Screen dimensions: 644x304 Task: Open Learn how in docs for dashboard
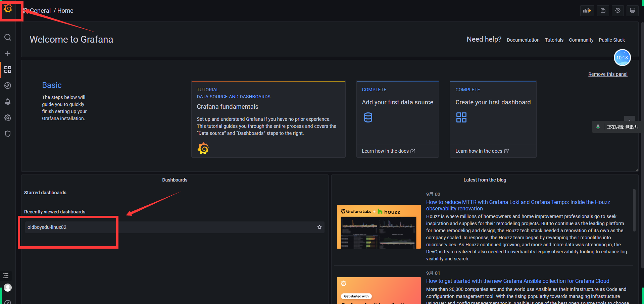(x=482, y=151)
